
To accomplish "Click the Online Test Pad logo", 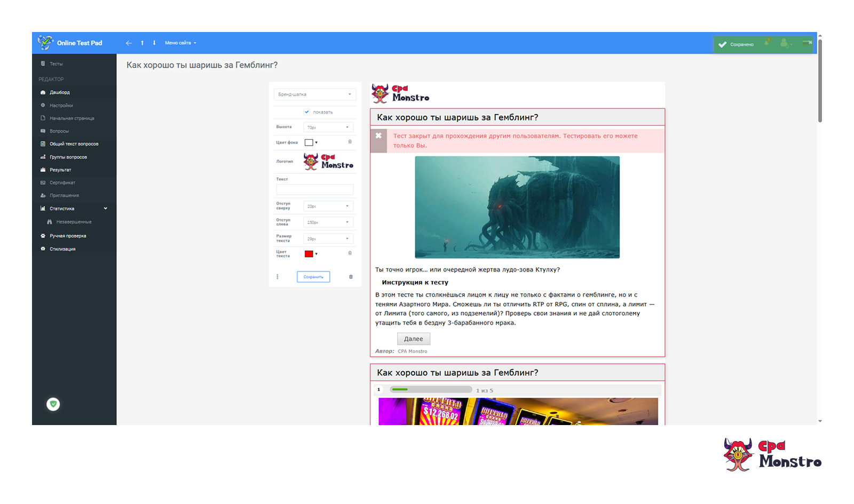I will click(70, 43).
